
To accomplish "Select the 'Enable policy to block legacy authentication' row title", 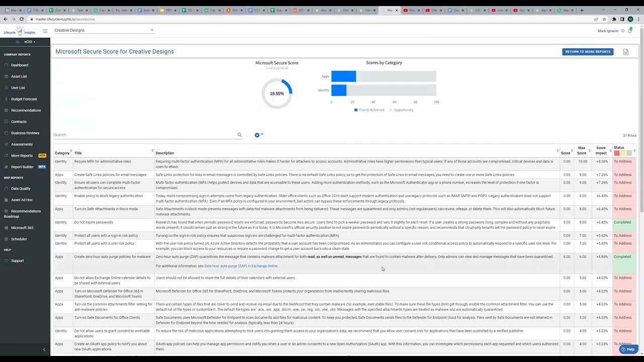I will click(108, 196).
